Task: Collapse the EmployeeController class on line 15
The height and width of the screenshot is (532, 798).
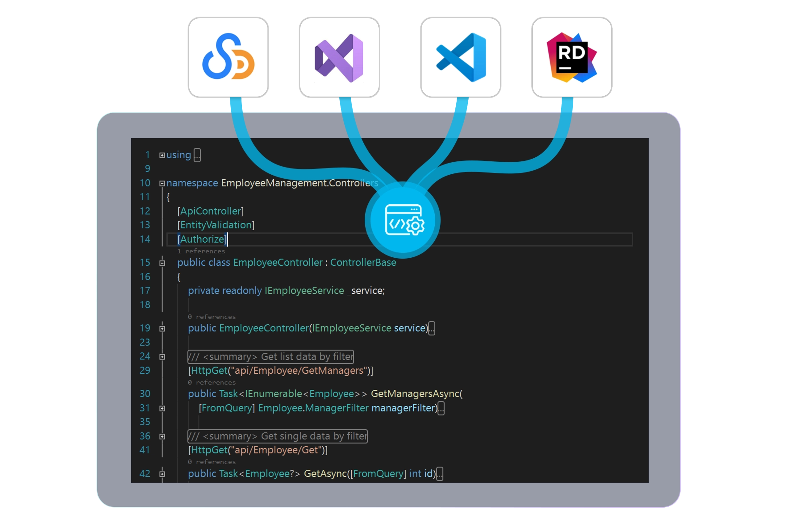Action: [x=162, y=263]
